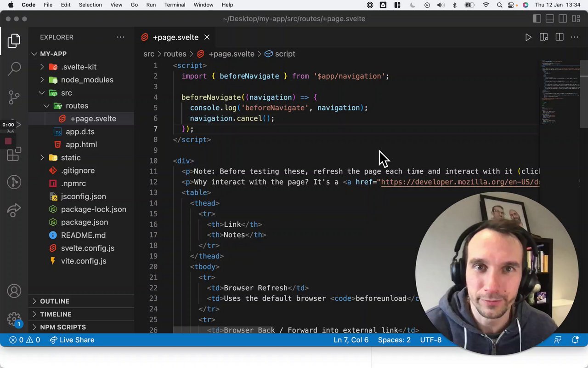
Task: Expand the TIMELINE section
Action: tap(81, 314)
